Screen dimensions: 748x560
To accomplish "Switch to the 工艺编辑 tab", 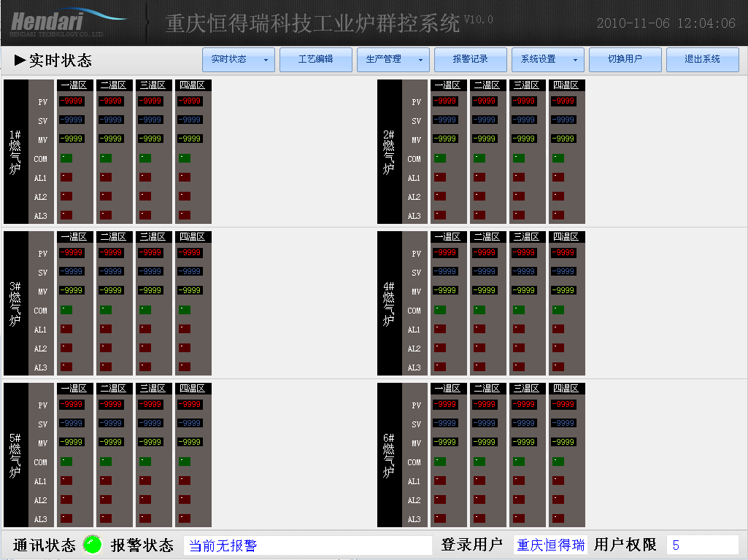I will (x=316, y=60).
